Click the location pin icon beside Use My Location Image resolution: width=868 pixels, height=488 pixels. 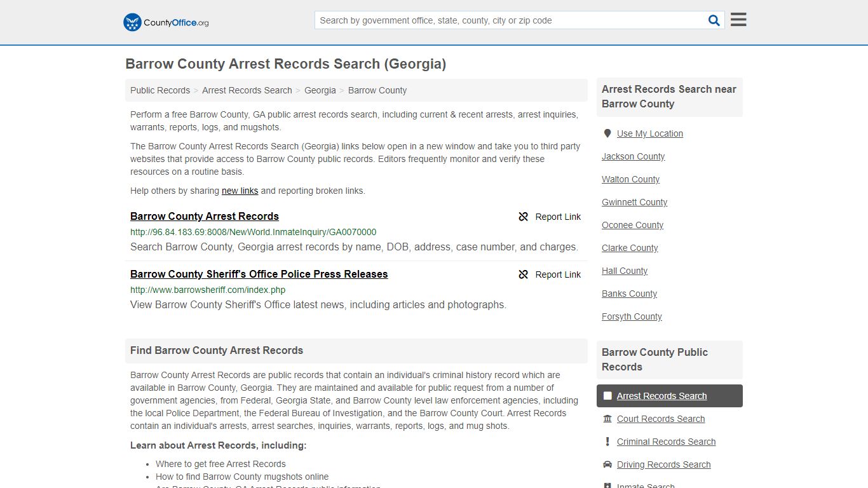pyautogui.click(x=607, y=133)
